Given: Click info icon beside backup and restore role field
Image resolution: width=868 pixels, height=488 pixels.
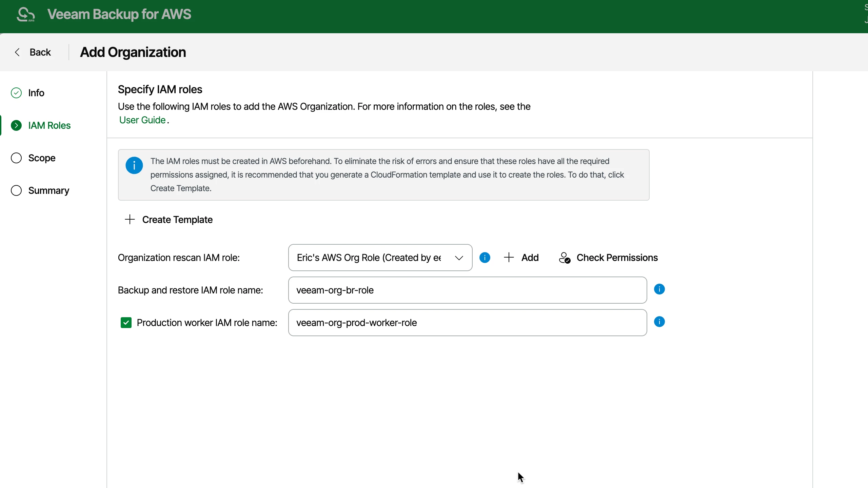Looking at the screenshot, I should 659,289.
